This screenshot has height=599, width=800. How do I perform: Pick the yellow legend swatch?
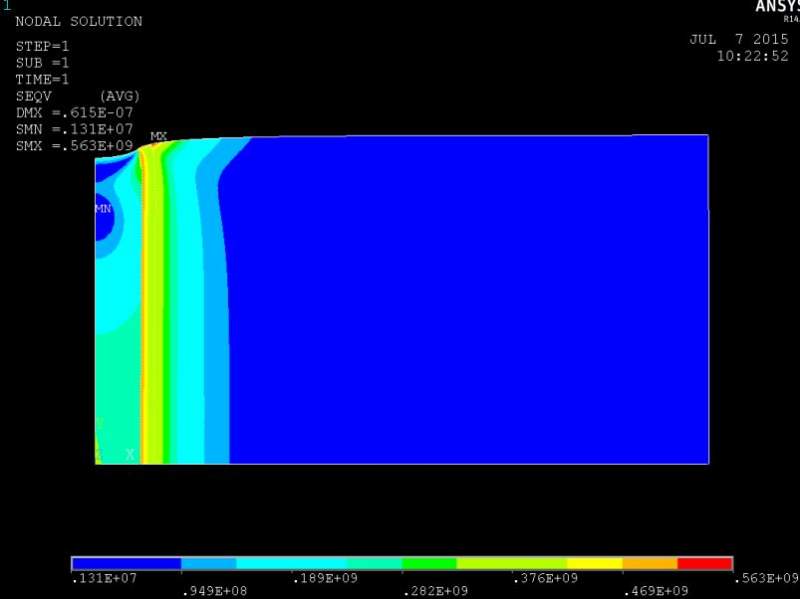[x=594, y=563]
